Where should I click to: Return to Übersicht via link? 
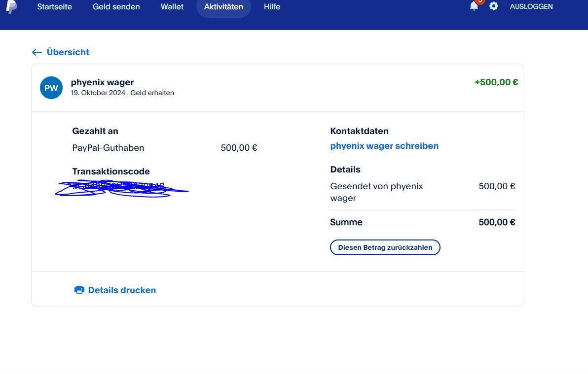[68, 52]
